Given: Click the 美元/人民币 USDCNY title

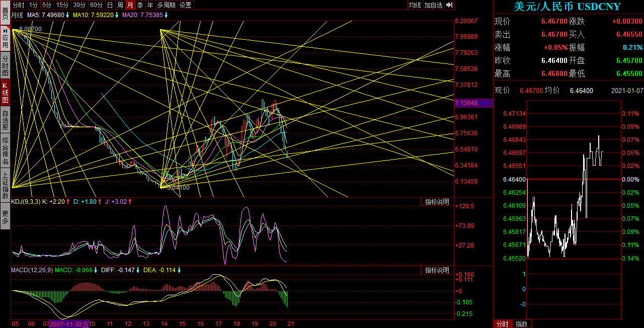Looking at the screenshot, I should (x=567, y=7).
